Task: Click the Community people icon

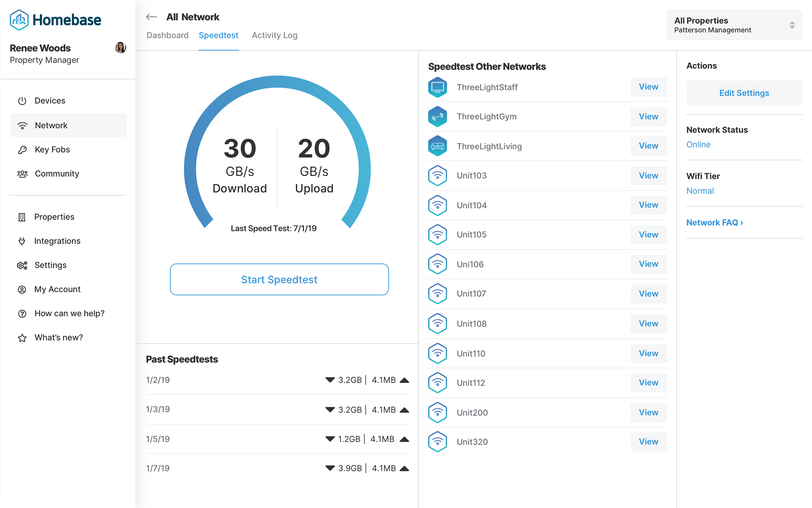Action: click(x=22, y=174)
